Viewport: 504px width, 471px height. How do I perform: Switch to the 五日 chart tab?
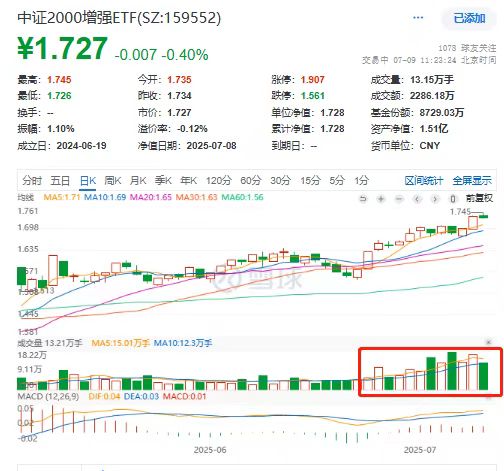click(60, 181)
